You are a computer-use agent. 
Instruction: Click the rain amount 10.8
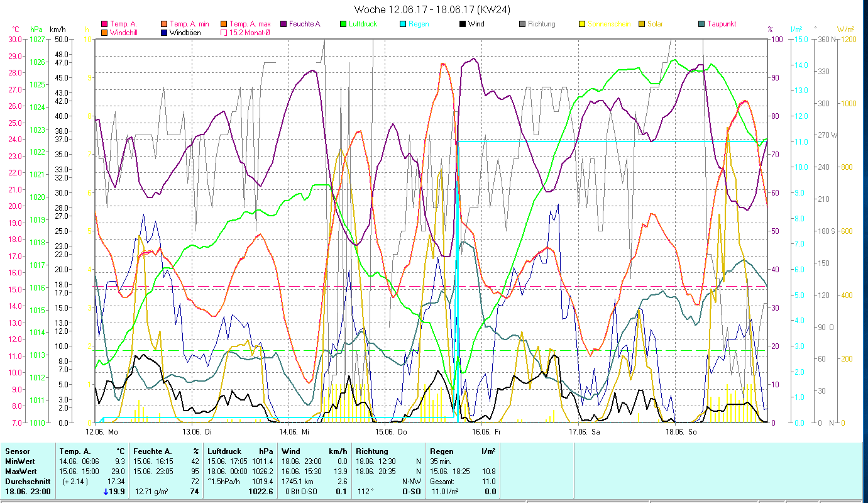tap(488, 471)
